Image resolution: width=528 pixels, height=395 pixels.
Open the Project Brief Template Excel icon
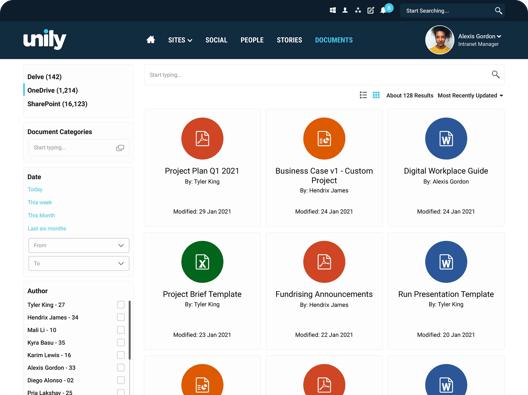pyautogui.click(x=202, y=262)
